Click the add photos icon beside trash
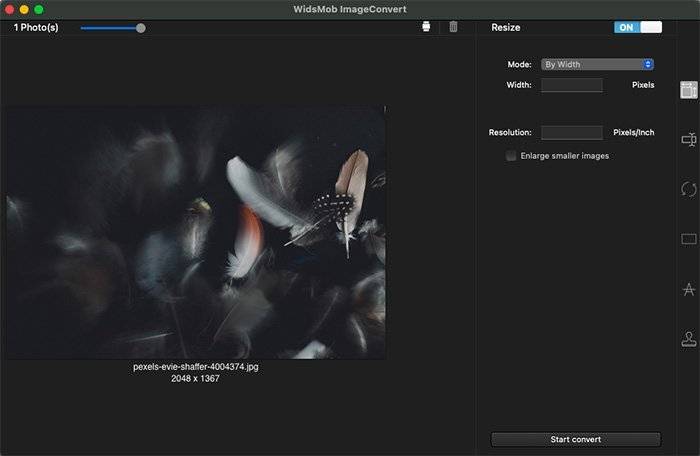The image size is (700, 456). (x=426, y=27)
